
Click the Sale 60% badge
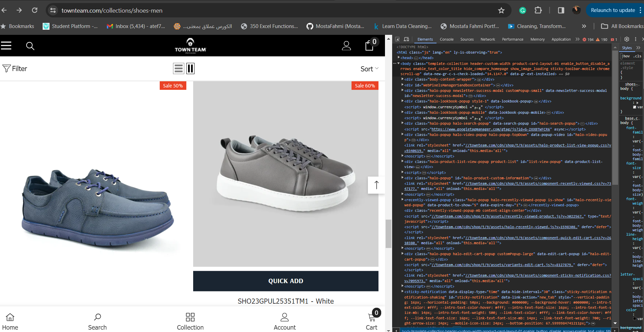pyautogui.click(x=365, y=86)
